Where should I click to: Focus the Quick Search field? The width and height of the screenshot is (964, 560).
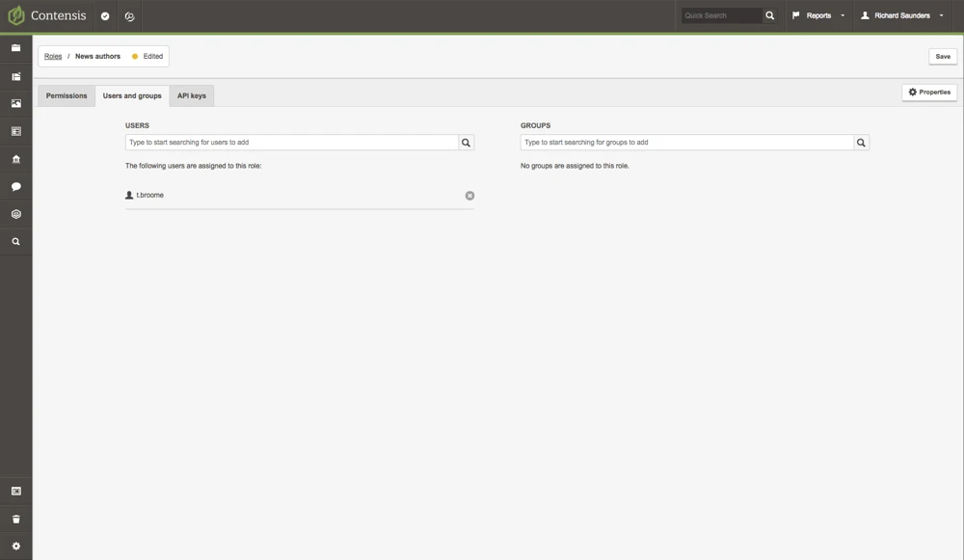point(721,15)
